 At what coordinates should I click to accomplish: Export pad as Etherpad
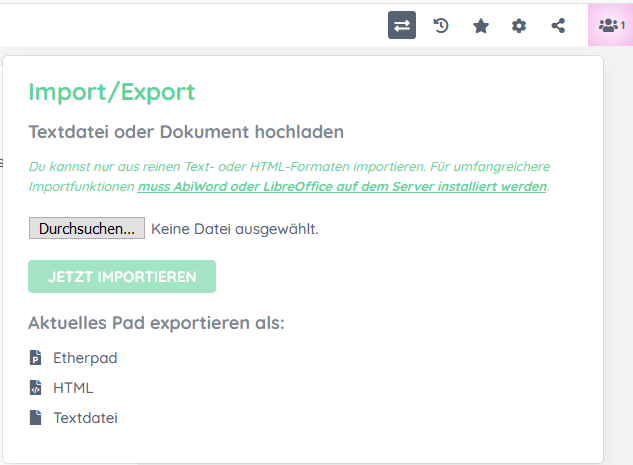tap(85, 358)
